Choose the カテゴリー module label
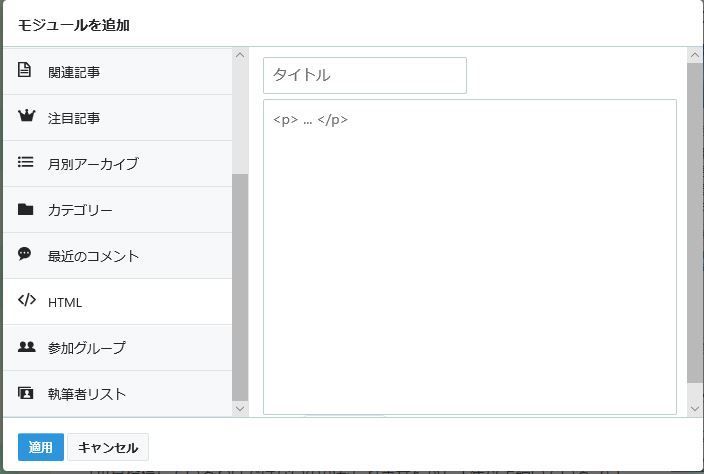Screen dimensions: 704x474 [x=80, y=210]
